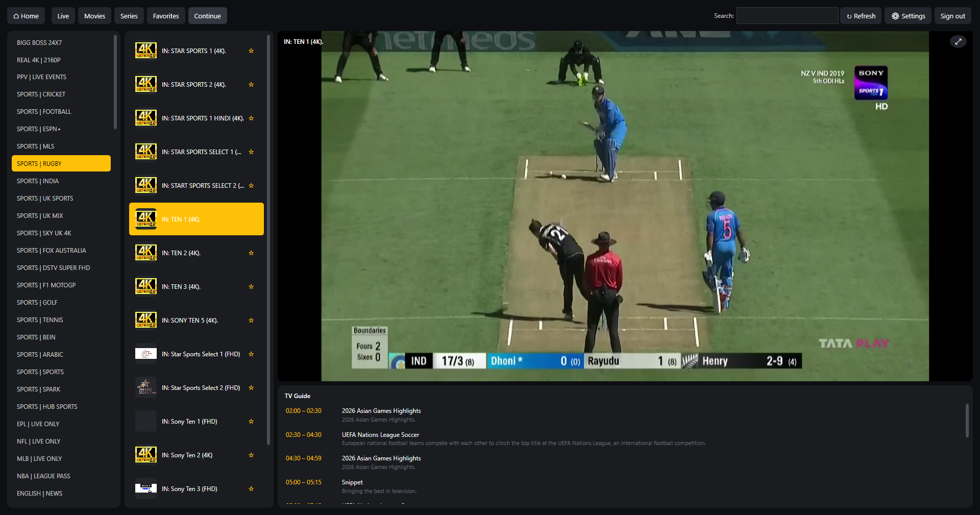Select the SPORTS | CRICKET category
Screen dimensions: 980x515
coord(61,94)
